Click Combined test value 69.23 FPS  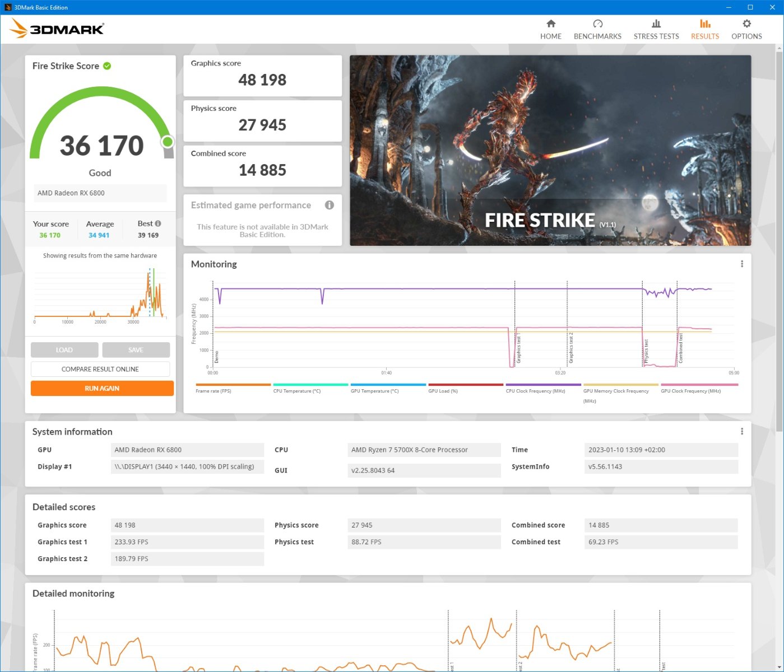tap(661, 542)
